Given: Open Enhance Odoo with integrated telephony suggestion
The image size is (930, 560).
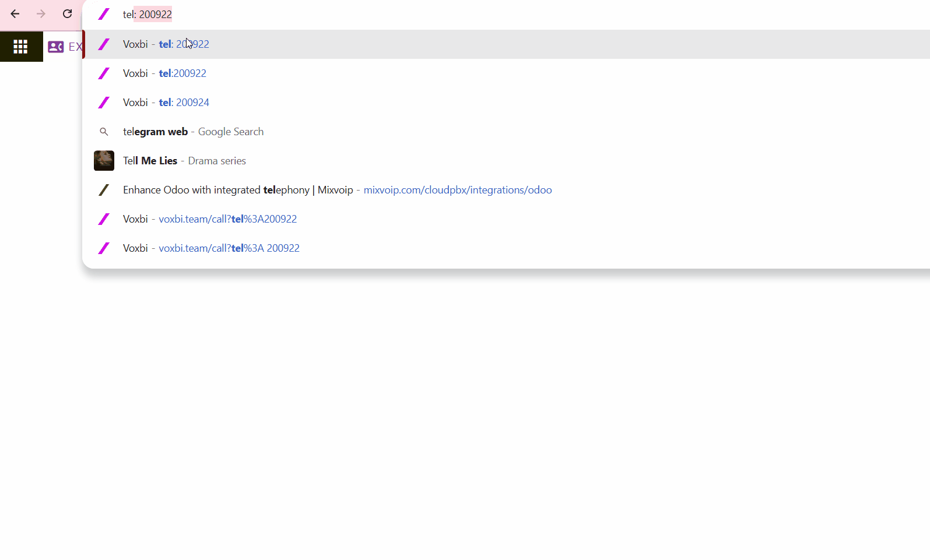Looking at the screenshot, I should 238,190.
